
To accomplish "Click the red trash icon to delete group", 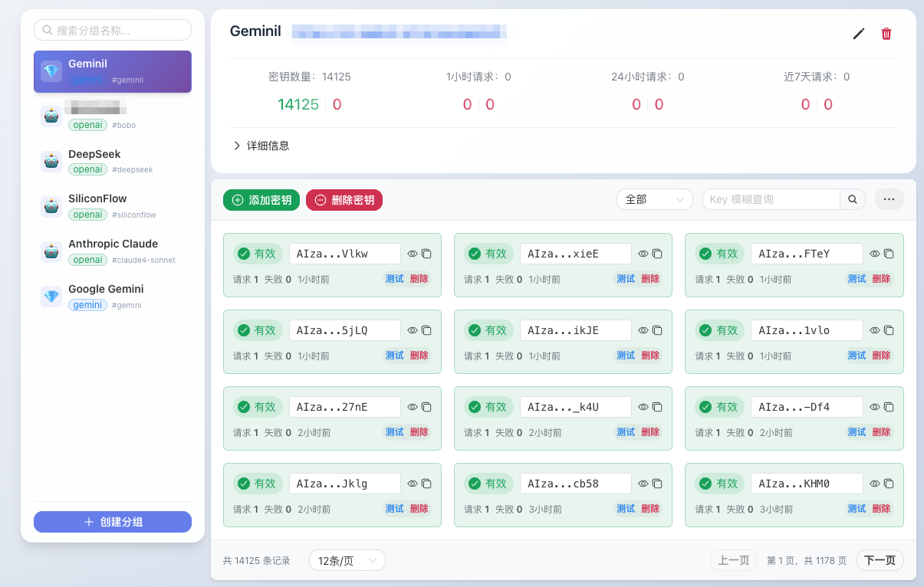I will pos(886,34).
